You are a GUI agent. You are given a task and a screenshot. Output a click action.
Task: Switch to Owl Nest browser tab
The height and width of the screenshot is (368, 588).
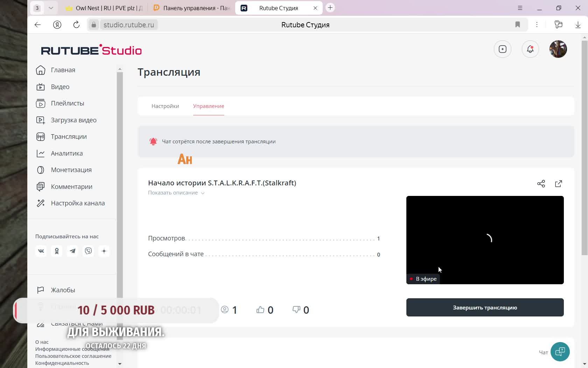coord(104,8)
